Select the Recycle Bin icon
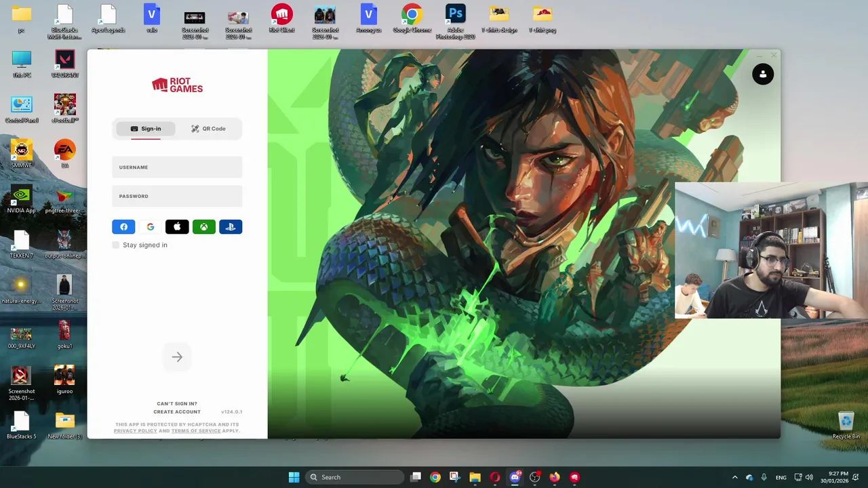Screen dimensions: 868x488 click(846, 426)
